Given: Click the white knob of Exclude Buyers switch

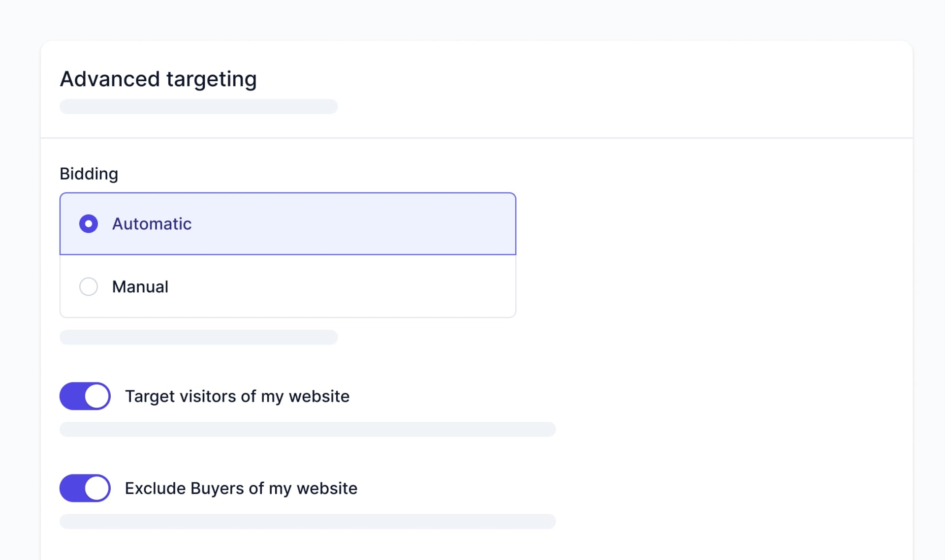Looking at the screenshot, I should coord(97,488).
